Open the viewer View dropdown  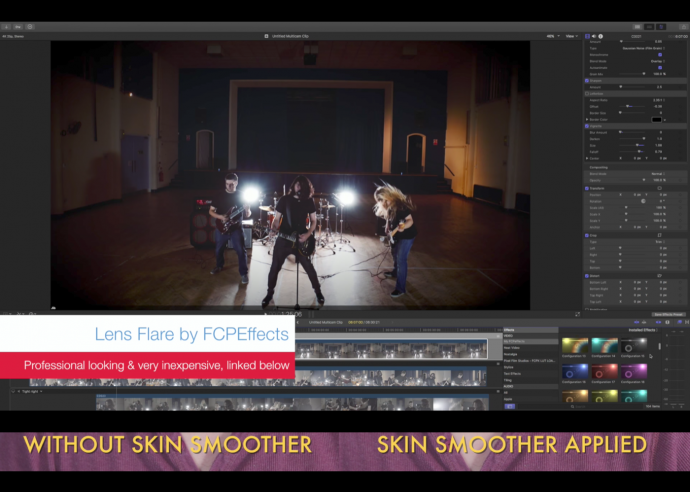pos(571,36)
